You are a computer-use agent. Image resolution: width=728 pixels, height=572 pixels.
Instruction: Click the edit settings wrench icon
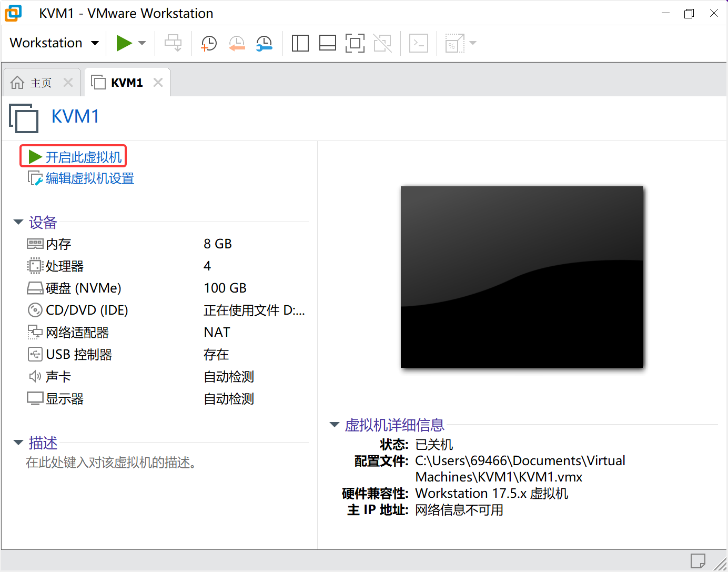pyautogui.click(x=35, y=178)
